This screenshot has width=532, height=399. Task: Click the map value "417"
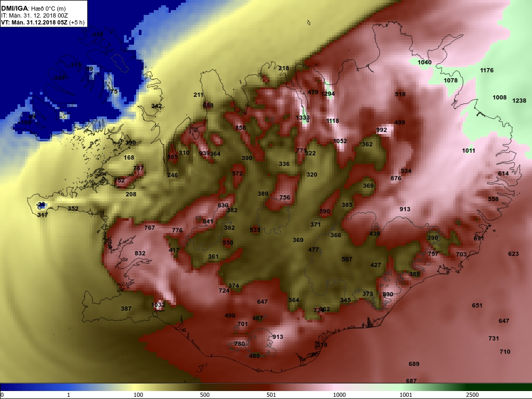[174, 250]
